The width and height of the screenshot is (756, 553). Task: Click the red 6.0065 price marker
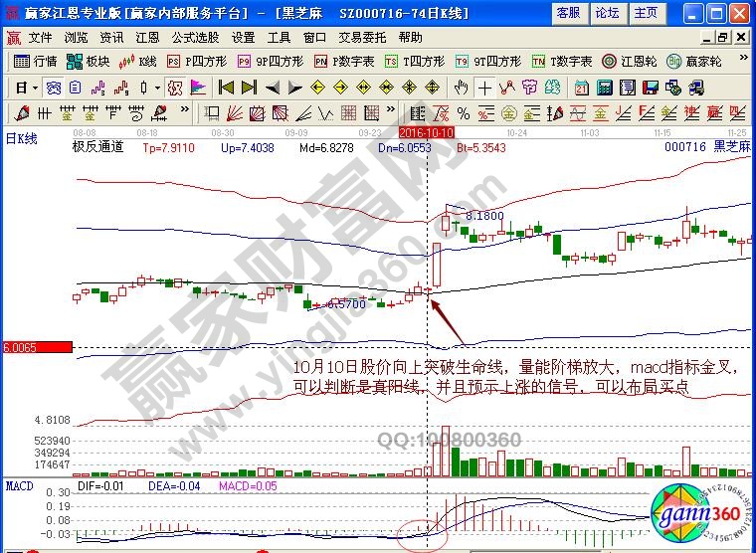point(36,348)
